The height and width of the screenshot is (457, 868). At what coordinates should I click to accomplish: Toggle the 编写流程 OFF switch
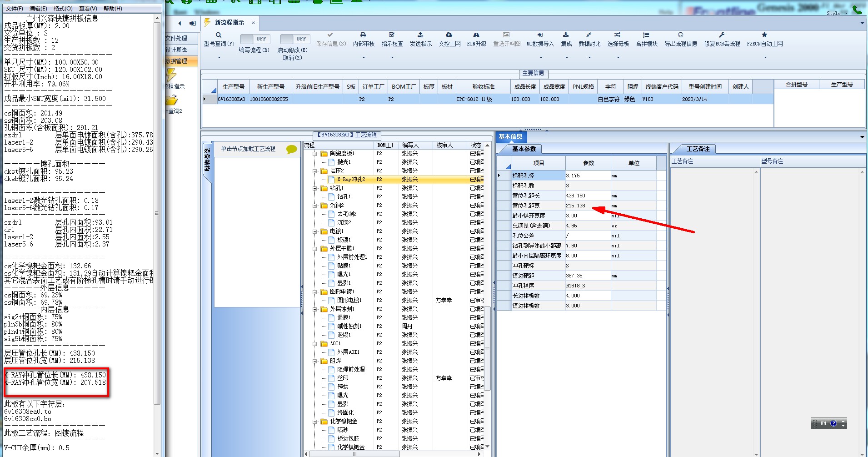point(255,39)
